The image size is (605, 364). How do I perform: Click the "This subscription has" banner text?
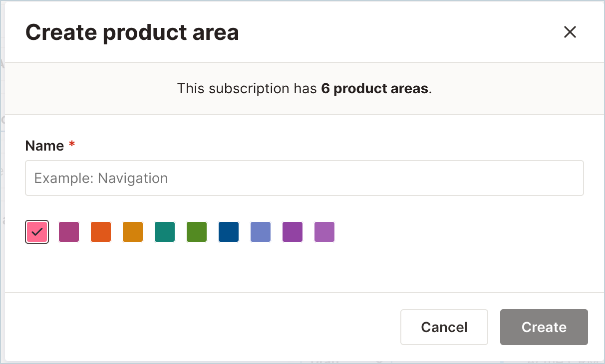(x=248, y=89)
